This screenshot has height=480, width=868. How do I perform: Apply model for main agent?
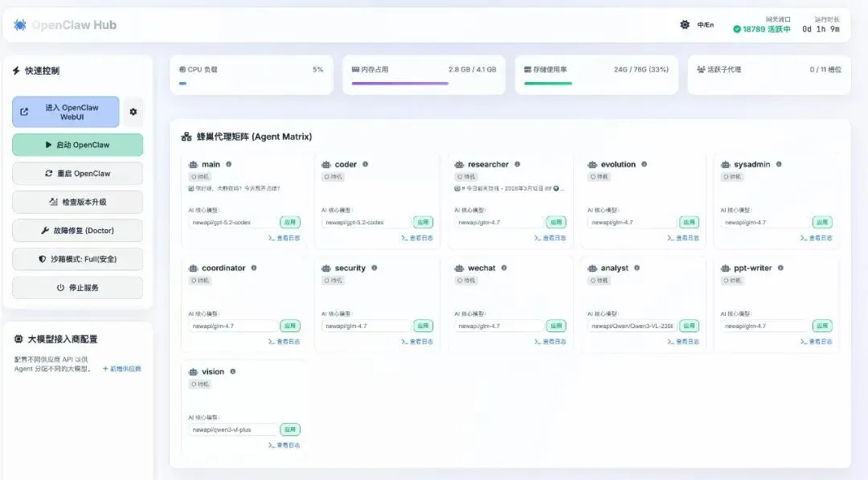point(290,223)
